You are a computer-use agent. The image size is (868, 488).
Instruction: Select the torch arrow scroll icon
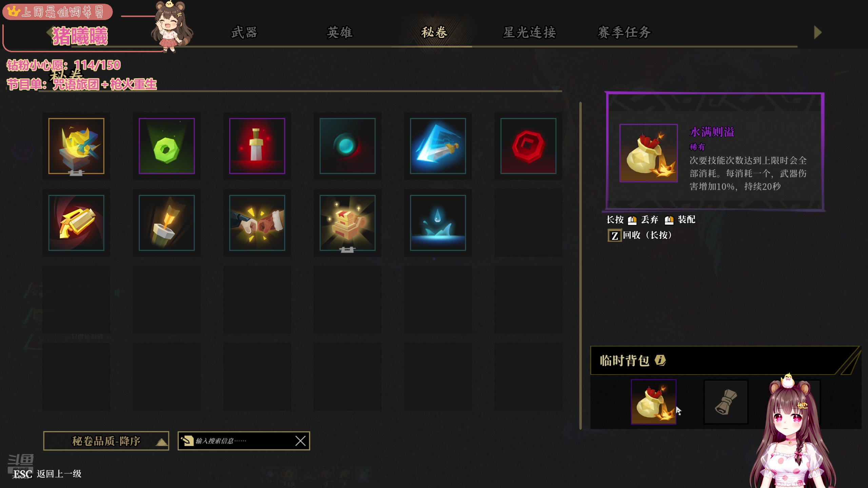pos(166,223)
